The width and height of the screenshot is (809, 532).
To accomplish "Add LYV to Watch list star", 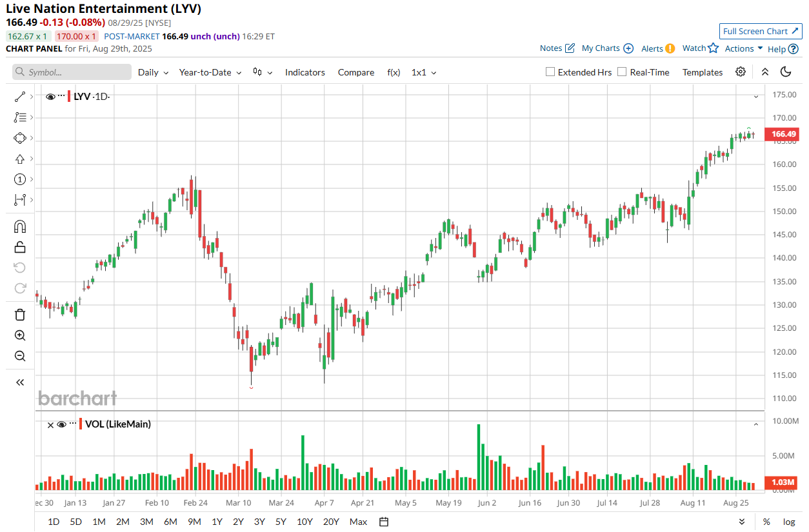I will (701, 48).
